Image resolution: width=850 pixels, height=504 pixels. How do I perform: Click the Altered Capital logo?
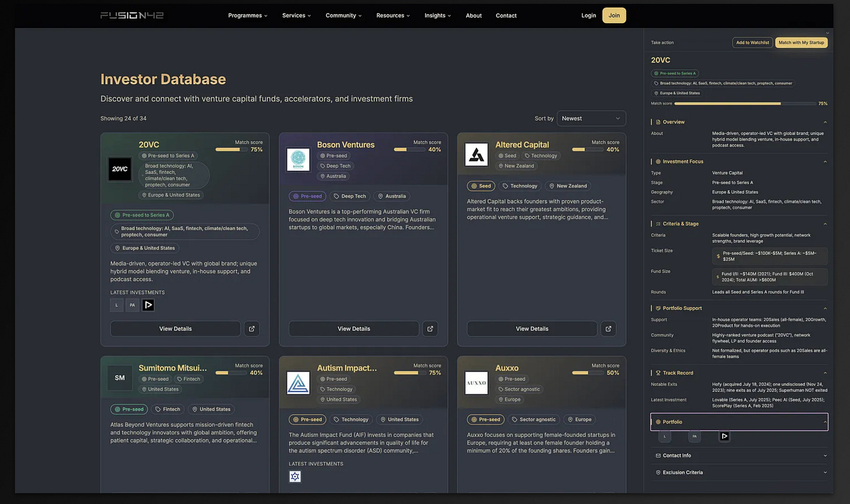476,155
